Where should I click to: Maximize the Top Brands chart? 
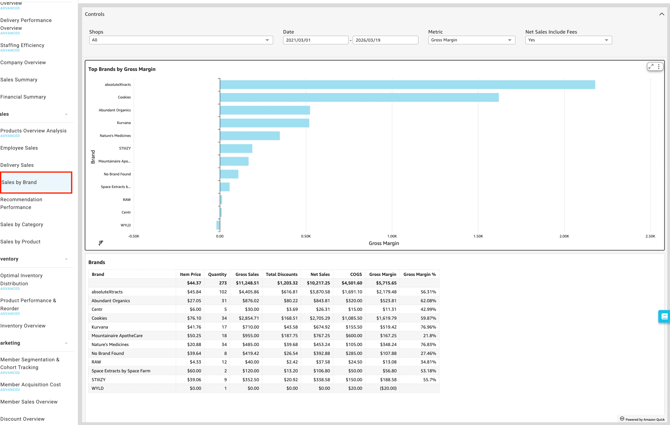tap(651, 67)
